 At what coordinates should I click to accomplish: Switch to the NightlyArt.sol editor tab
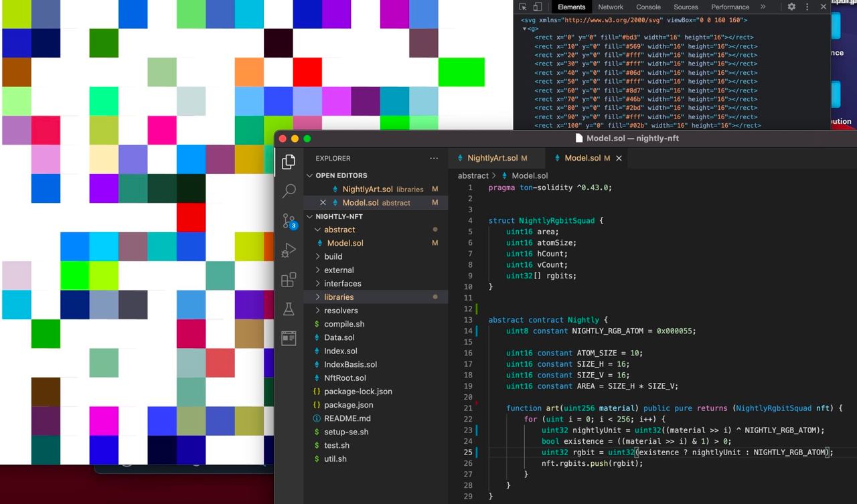tap(492, 158)
